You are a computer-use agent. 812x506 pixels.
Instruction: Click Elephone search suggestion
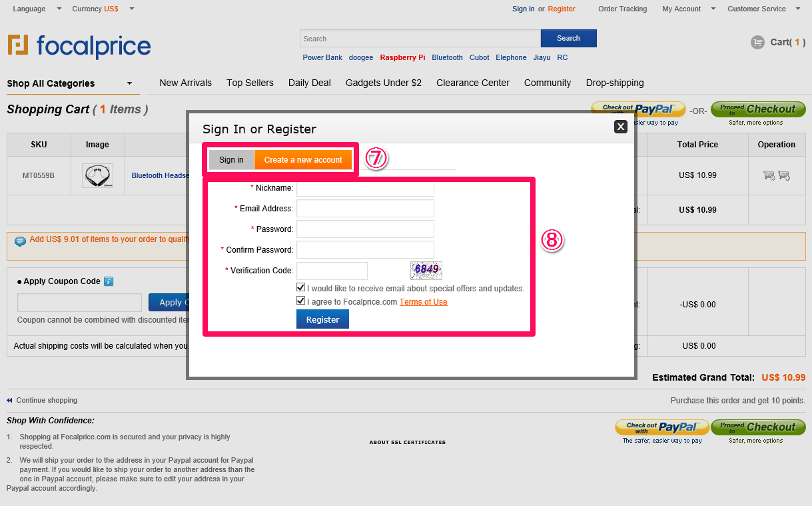tap(511, 57)
